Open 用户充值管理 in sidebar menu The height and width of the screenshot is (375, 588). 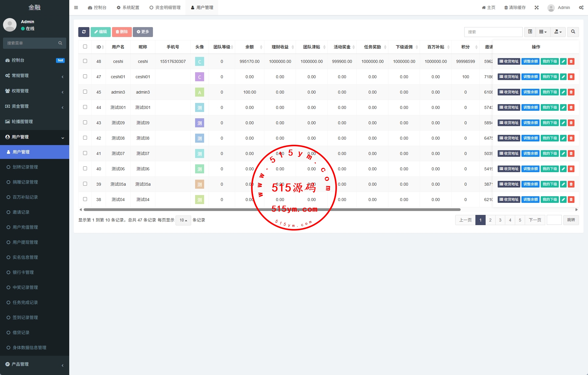[x=25, y=227]
